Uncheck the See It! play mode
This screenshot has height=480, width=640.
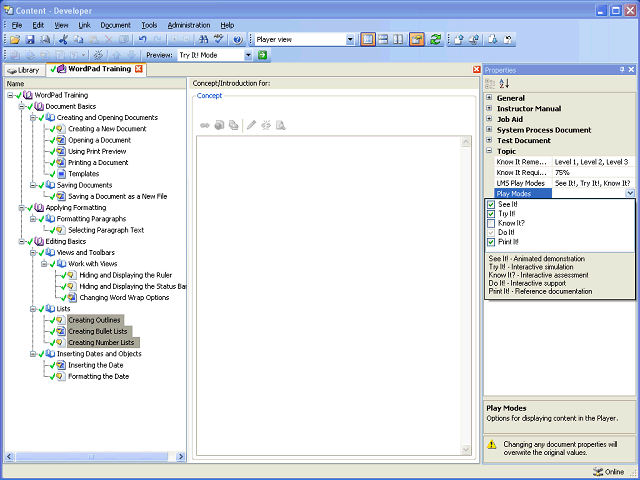(491, 204)
